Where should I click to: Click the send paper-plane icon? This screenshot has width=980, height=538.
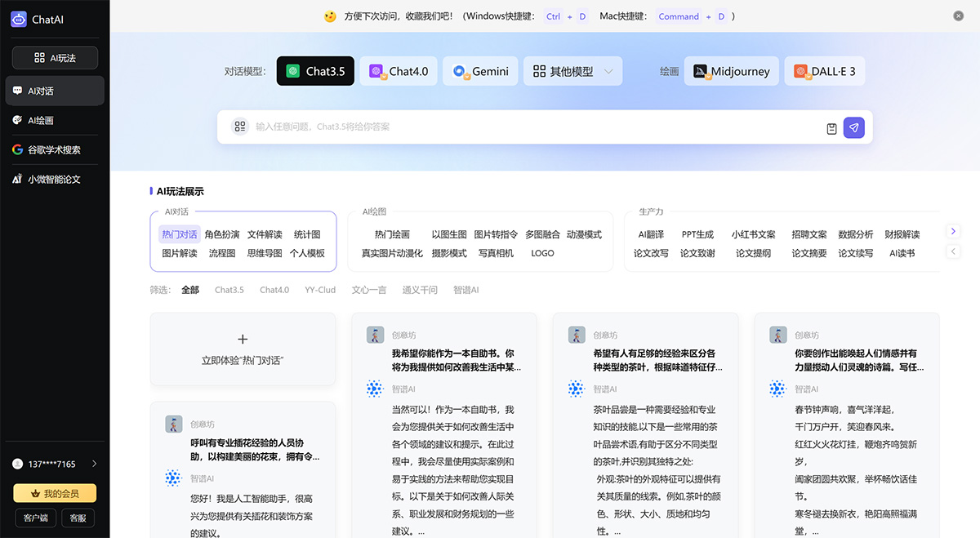(854, 127)
